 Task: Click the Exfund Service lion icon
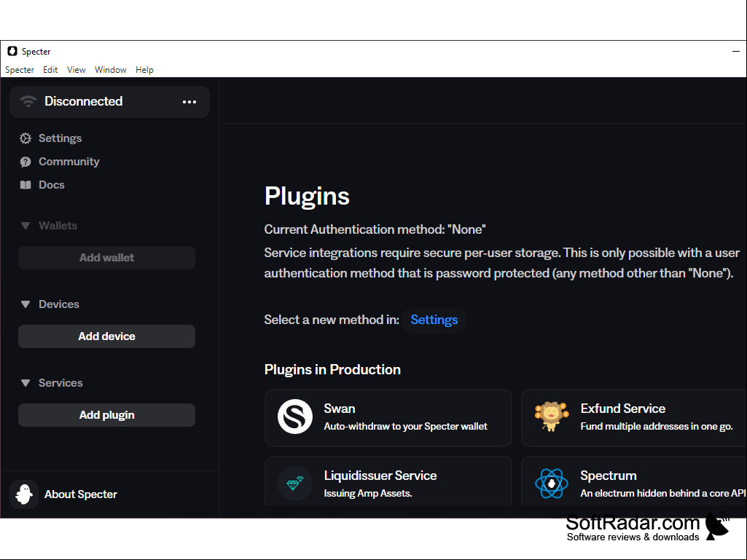coord(552,417)
